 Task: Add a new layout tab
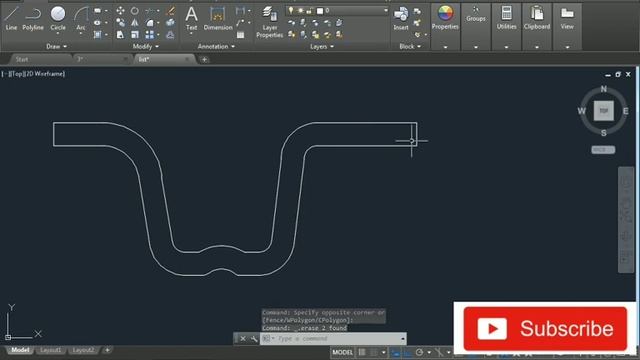(x=107, y=350)
